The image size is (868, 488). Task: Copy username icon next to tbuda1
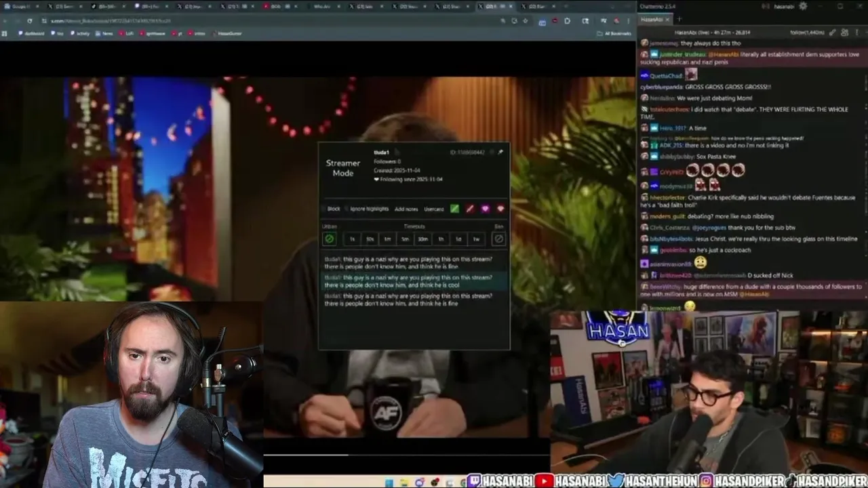(x=397, y=152)
